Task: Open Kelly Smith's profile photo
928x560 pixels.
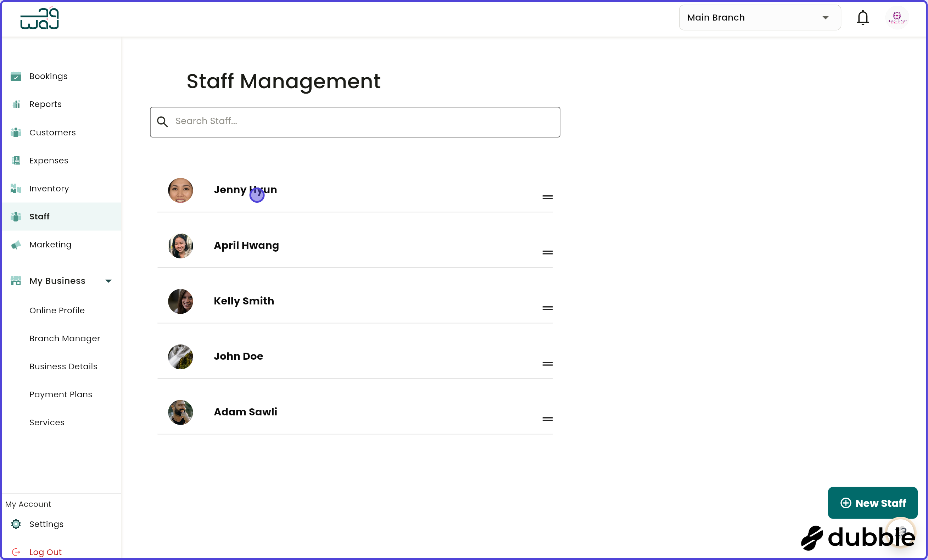Action: pos(180,301)
